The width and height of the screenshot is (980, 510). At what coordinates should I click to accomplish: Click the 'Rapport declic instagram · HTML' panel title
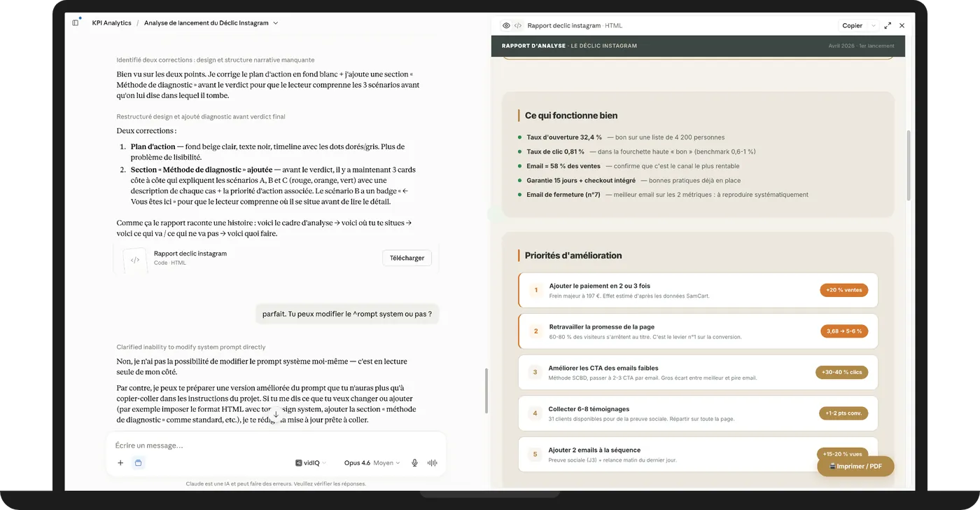(575, 26)
